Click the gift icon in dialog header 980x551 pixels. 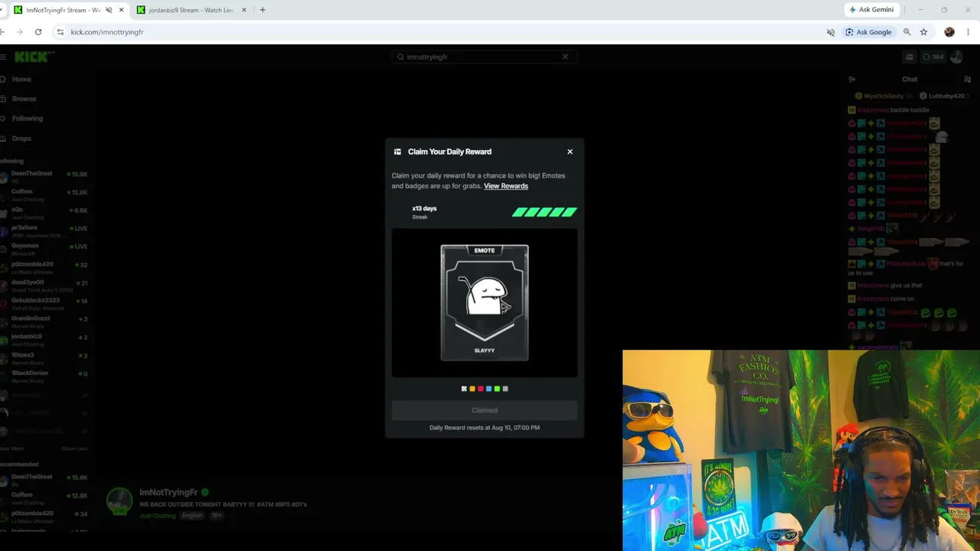pyautogui.click(x=397, y=152)
